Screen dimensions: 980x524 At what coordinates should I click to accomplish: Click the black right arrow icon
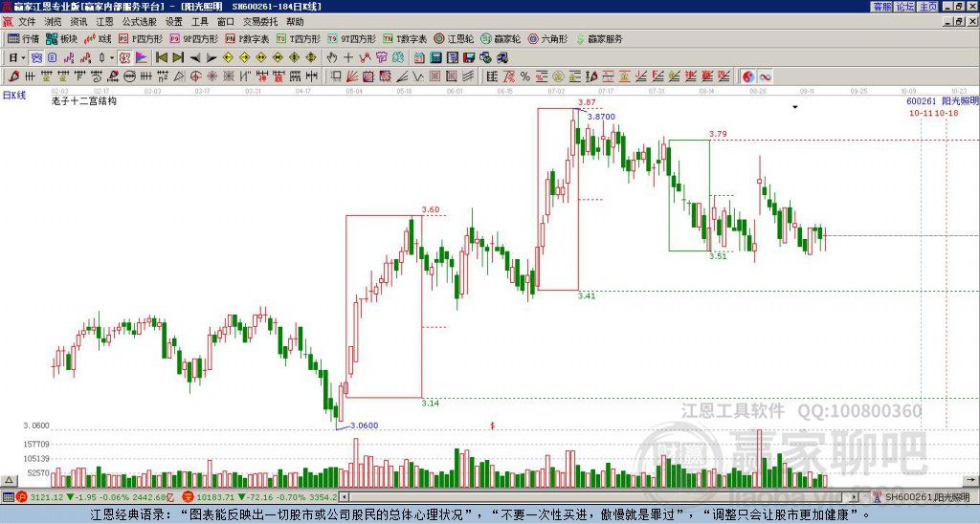(x=212, y=58)
